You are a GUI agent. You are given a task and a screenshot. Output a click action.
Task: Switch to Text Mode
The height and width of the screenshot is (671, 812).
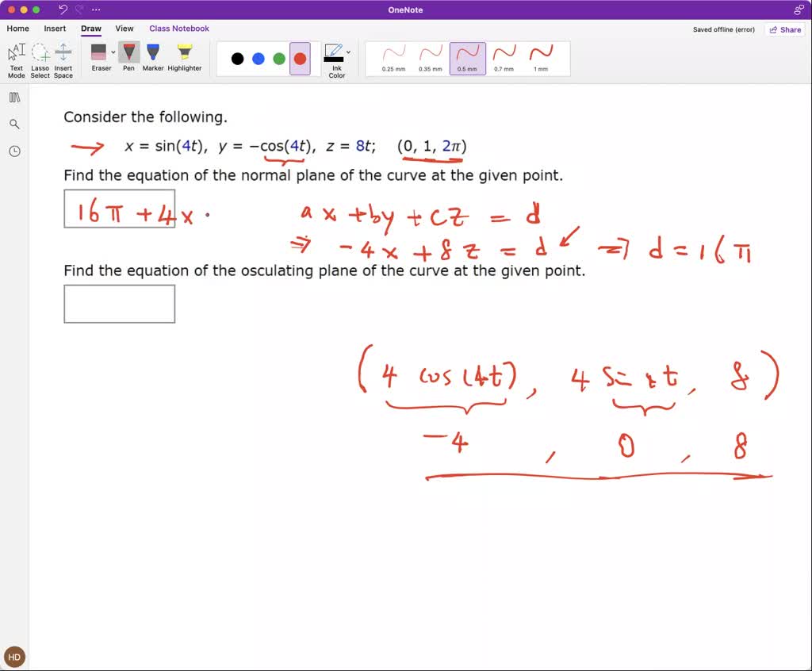(x=16, y=58)
